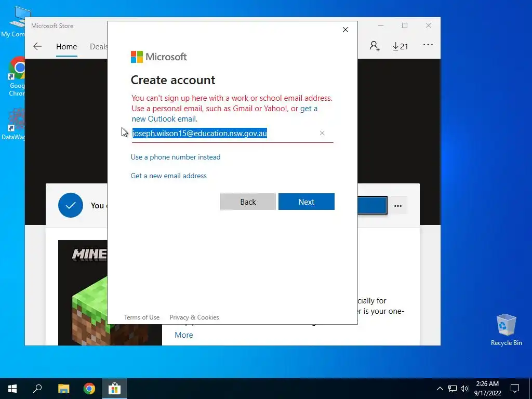
Task: Click the Microsoft Store taskbar icon
Action: pos(115,389)
